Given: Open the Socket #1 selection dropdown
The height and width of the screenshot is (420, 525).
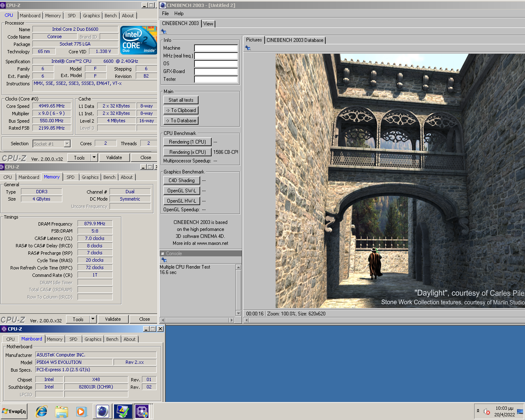Looking at the screenshot, I should [67, 144].
